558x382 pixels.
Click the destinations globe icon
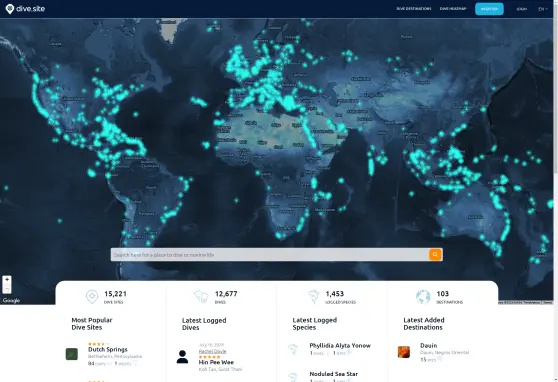(x=423, y=297)
